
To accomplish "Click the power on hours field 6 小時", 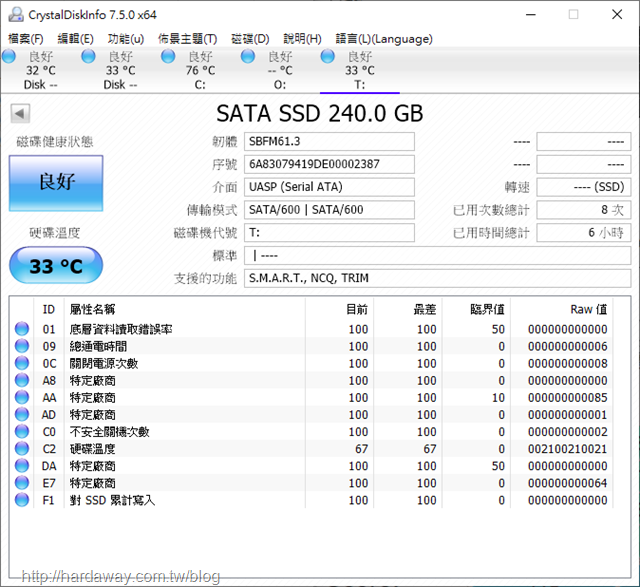I will pyautogui.click(x=584, y=233).
